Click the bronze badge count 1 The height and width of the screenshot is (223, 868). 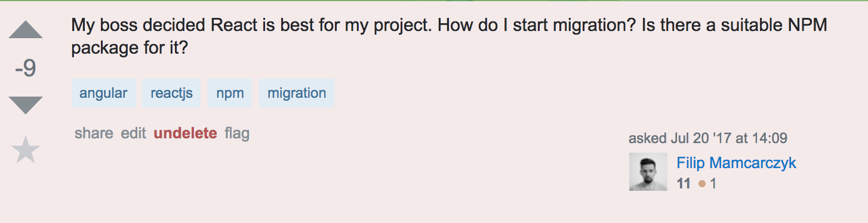coord(713,184)
